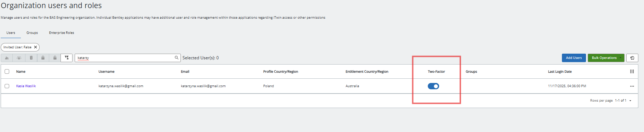Open the rows per page dropdown
The width and height of the screenshot is (644, 132).
[630, 101]
